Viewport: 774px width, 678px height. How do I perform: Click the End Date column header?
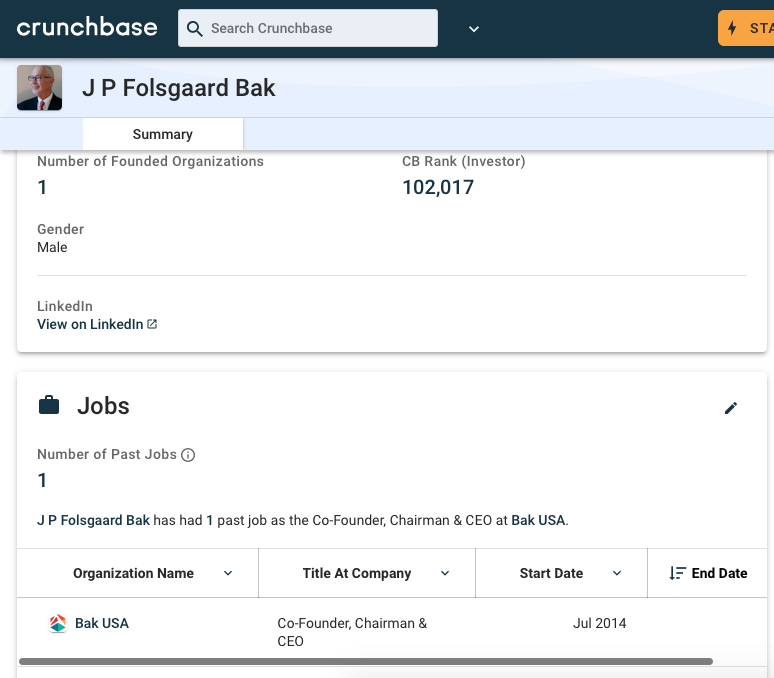pos(719,573)
